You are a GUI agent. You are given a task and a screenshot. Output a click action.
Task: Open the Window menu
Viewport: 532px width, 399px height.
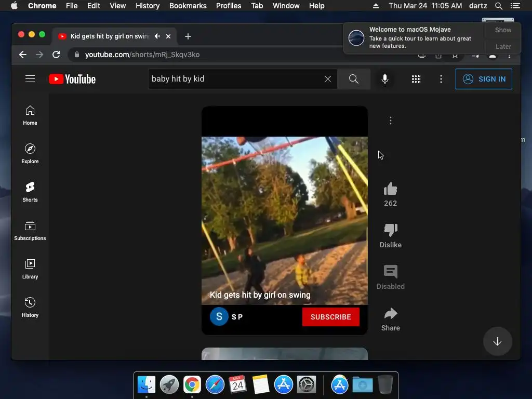point(286,6)
